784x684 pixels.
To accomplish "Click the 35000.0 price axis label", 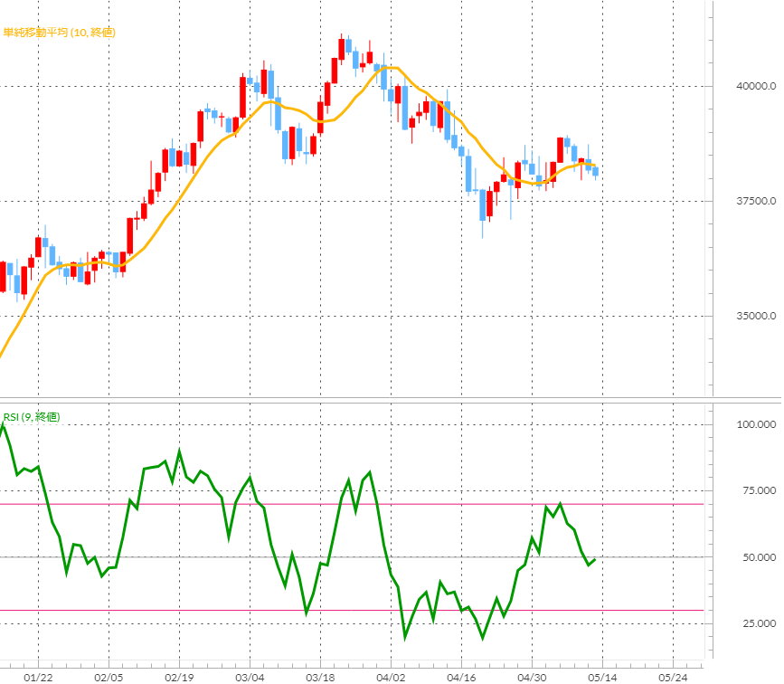I will click(x=756, y=316).
